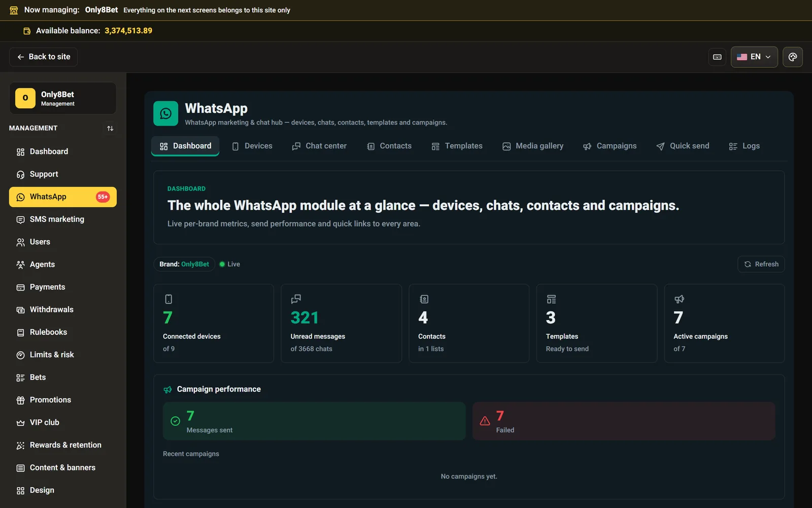Open the theme palette icon
The width and height of the screenshot is (812, 508).
click(793, 57)
